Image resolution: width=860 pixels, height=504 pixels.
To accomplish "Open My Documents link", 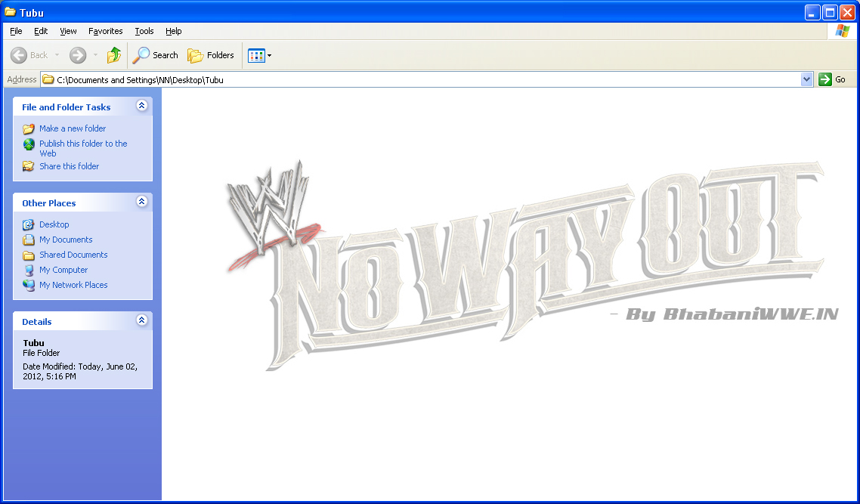I will 66,240.
